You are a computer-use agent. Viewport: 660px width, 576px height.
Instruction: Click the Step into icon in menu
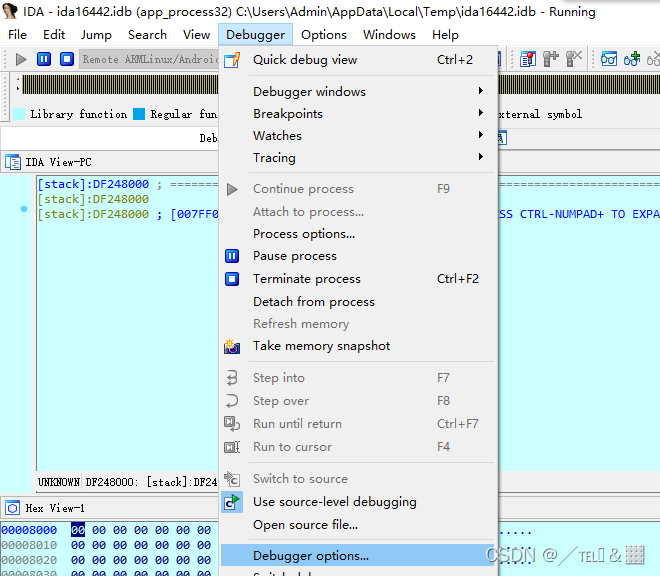[232, 378]
